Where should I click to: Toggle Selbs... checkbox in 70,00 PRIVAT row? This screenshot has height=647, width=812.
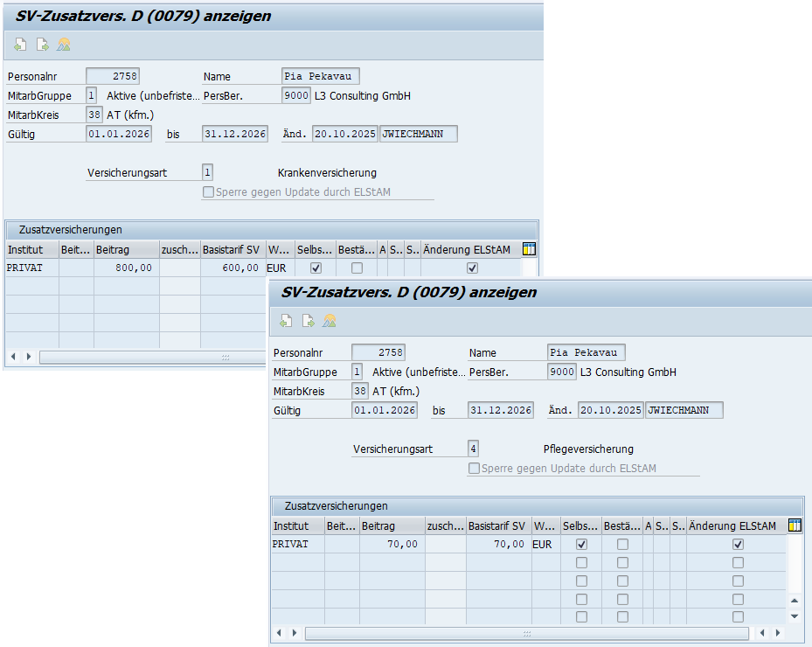[582, 544]
